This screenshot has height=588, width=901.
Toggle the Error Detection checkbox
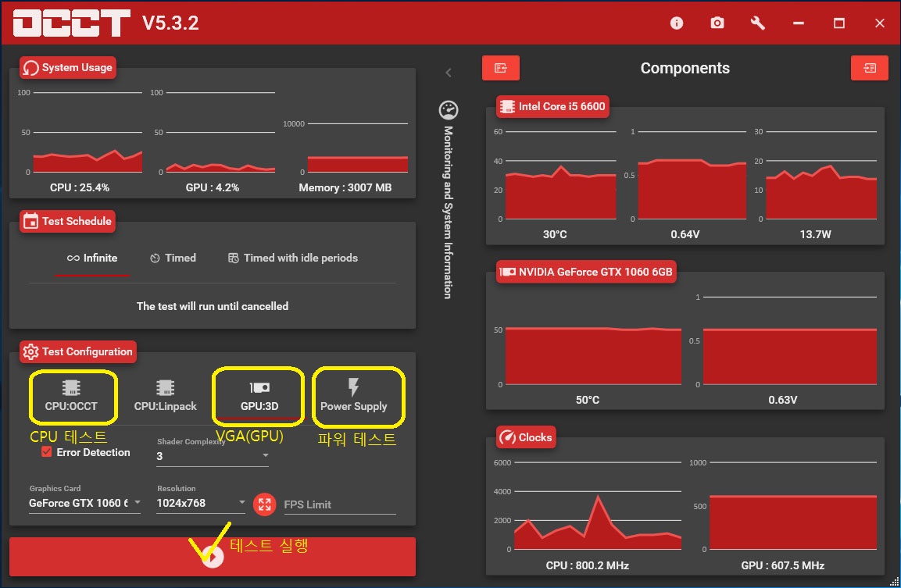[x=47, y=452]
